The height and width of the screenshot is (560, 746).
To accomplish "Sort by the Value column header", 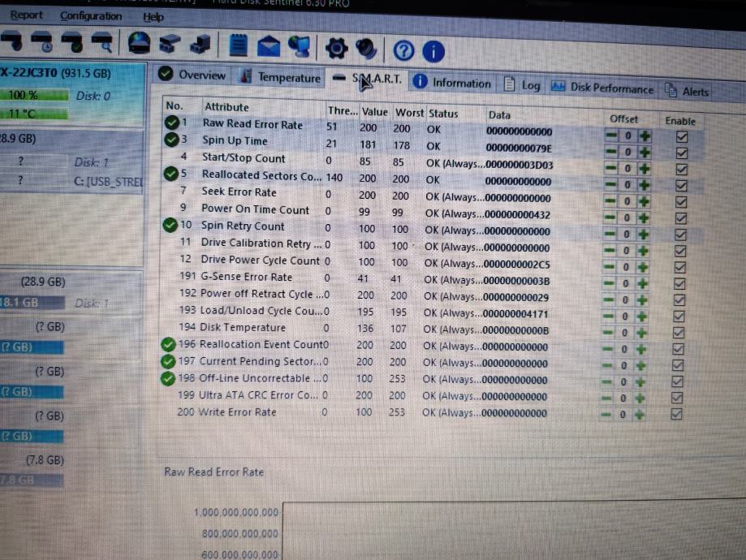I will pyautogui.click(x=374, y=112).
